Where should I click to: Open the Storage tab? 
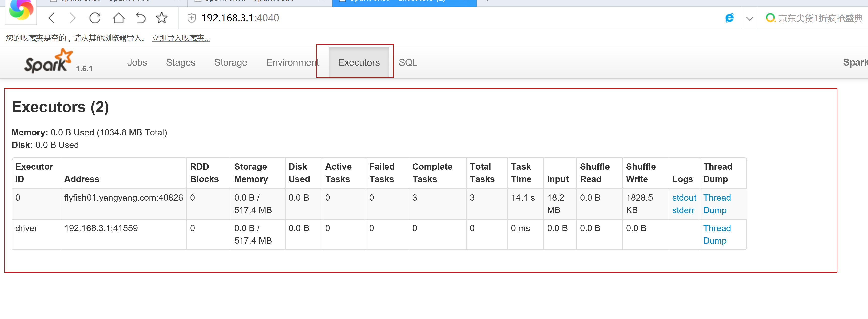231,62
